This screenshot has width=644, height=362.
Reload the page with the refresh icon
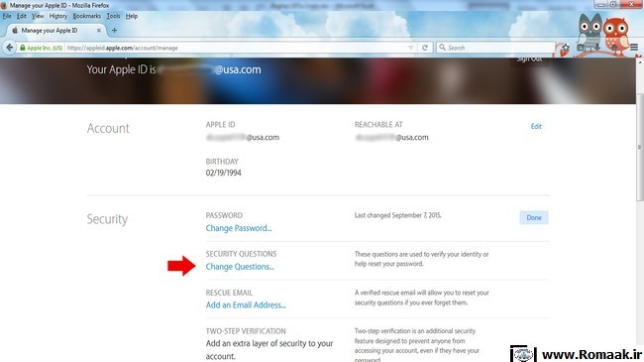tap(425, 48)
